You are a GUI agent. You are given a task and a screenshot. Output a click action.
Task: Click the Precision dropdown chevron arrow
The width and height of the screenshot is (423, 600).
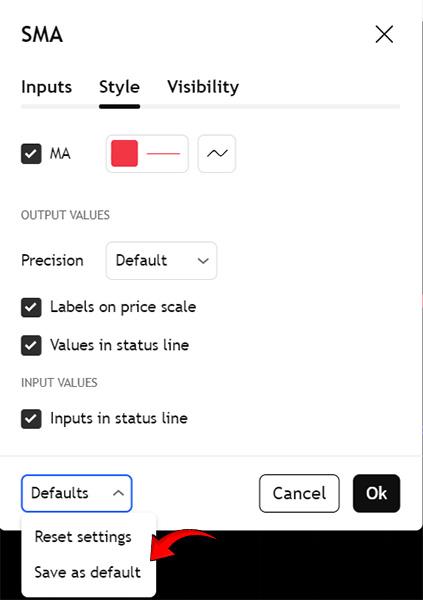pyautogui.click(x=203, y=261)
